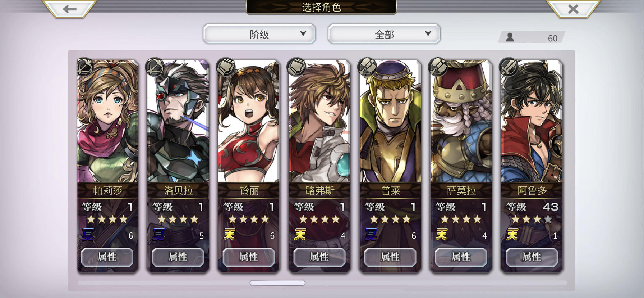644x298 pixels.
Task: Click the 天 element icon on 路弗斯's card
Action: 300,235
